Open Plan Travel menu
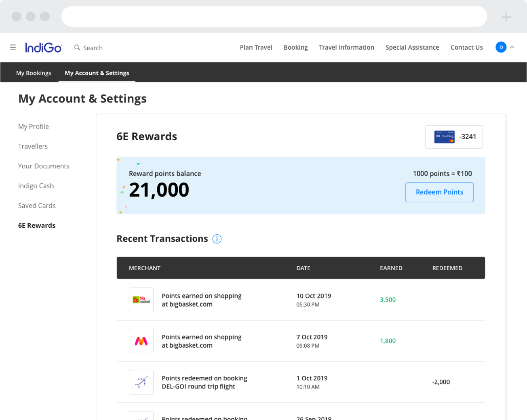Viewport: 527px width, 420px height. (256, 47)
